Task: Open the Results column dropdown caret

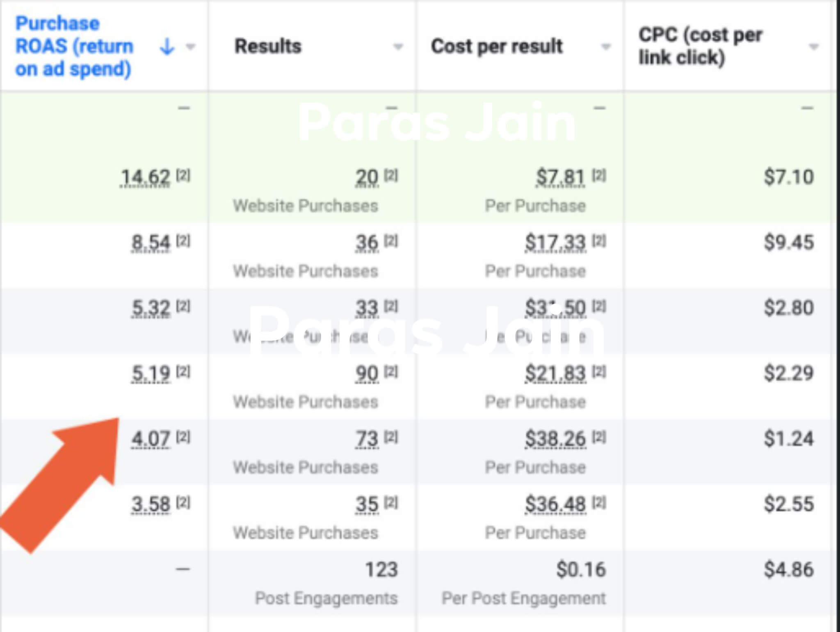Action: tap(397, 46)
